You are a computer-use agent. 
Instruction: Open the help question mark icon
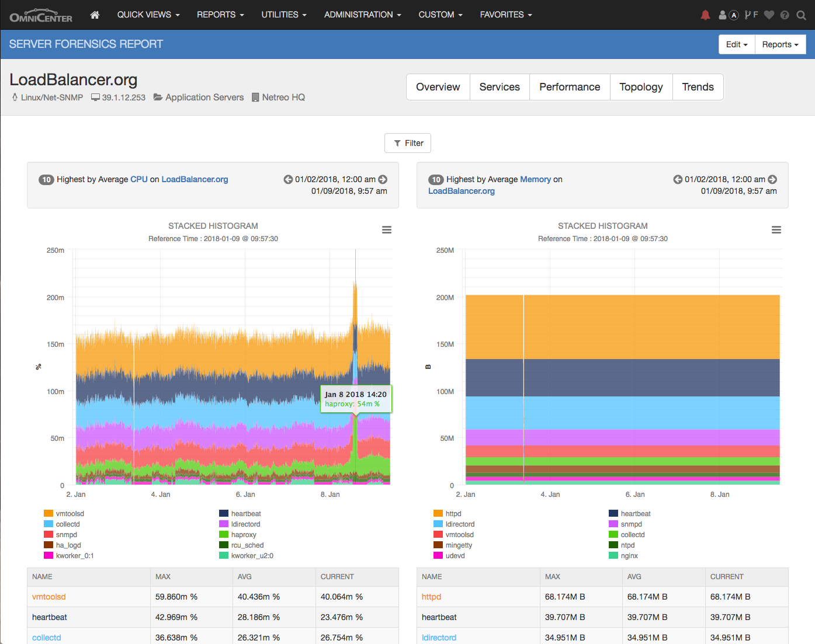(x=785, y=15)
